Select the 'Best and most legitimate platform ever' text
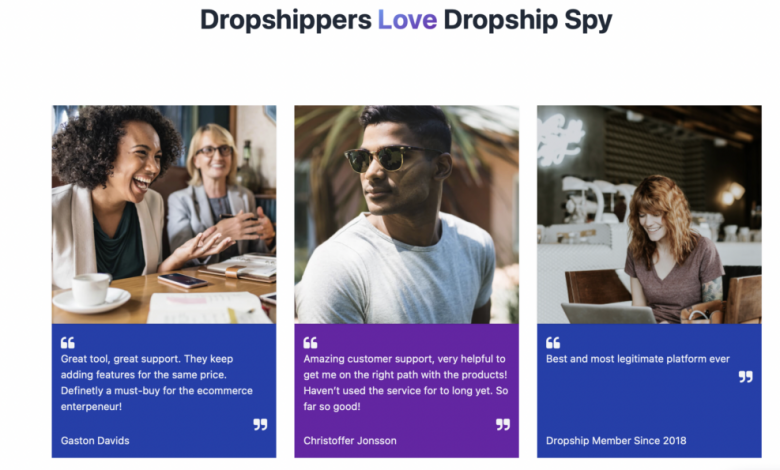Screen dimensions: 780x470 coord(638,359)
